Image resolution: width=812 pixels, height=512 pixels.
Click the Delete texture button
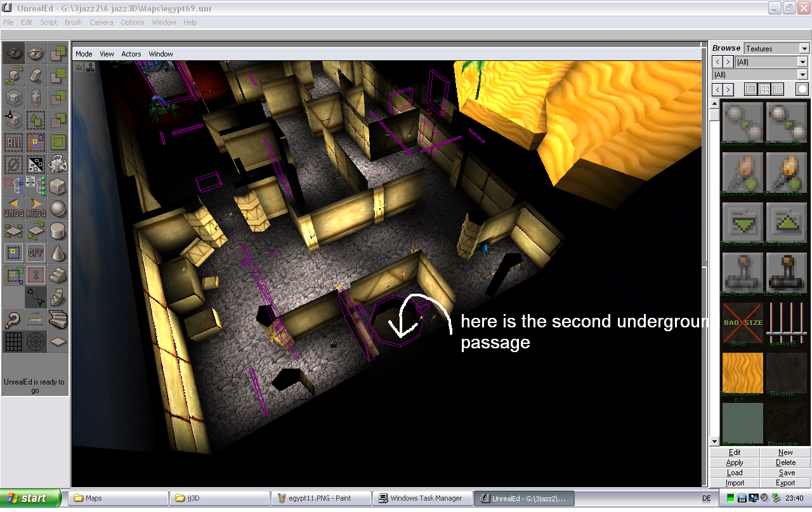click(x=785, y=463)
